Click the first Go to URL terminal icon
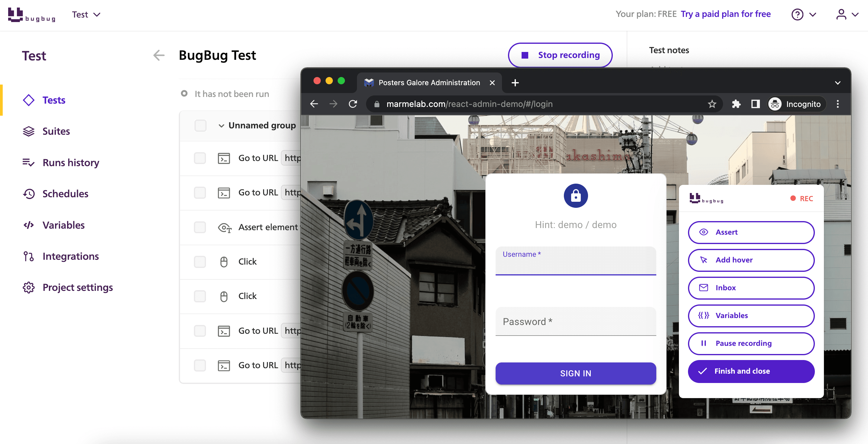Screen dimensions: 868x444 [224, 158]
